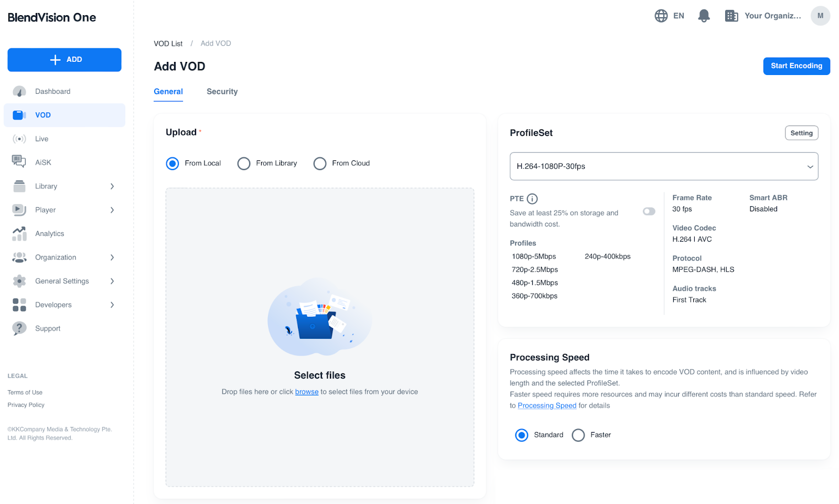Click the notification bell icon
Screen dimensions: 839x504
tap(704, 16)
